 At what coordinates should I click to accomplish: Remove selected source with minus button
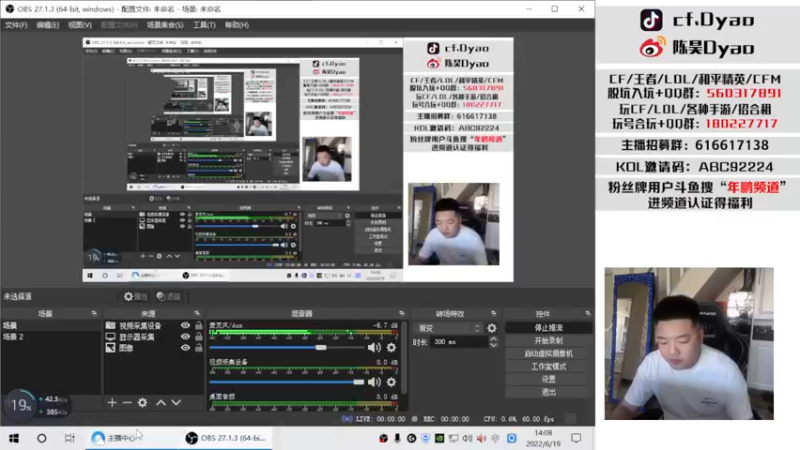(127, 403)
